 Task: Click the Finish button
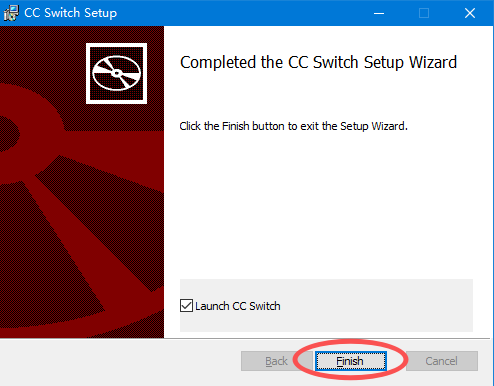pyautogui.click(x=350, y=361)
